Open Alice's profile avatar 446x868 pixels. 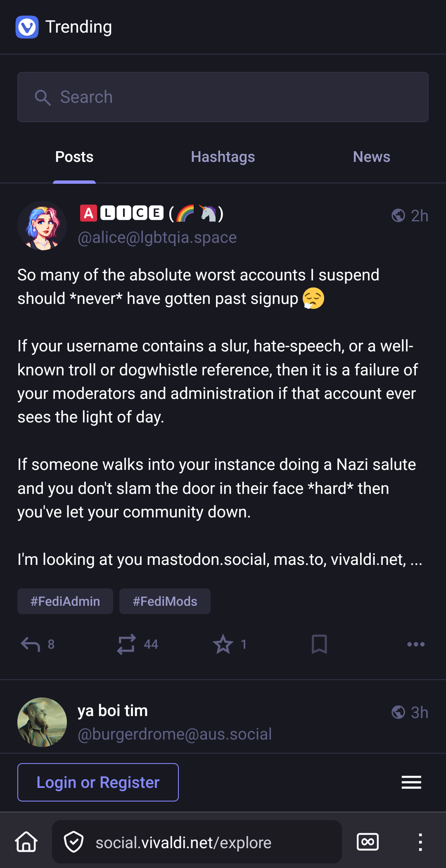tap(42, 225)
